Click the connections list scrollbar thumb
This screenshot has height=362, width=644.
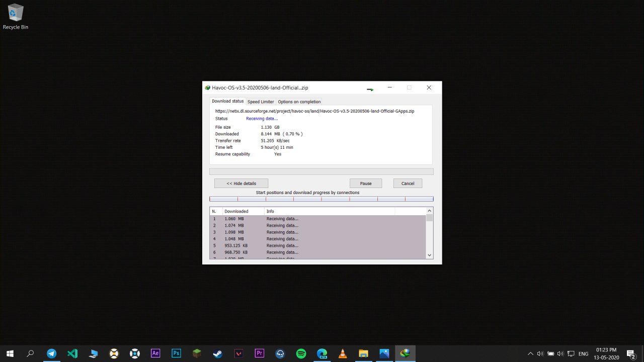[x=429, y=218]
